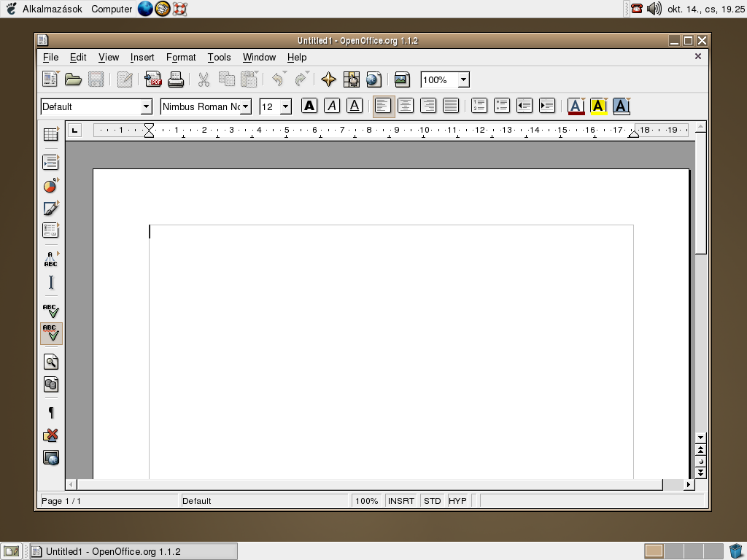Open the Hyperlink dialog icon

pyautogui.click(x=374, y=79)
